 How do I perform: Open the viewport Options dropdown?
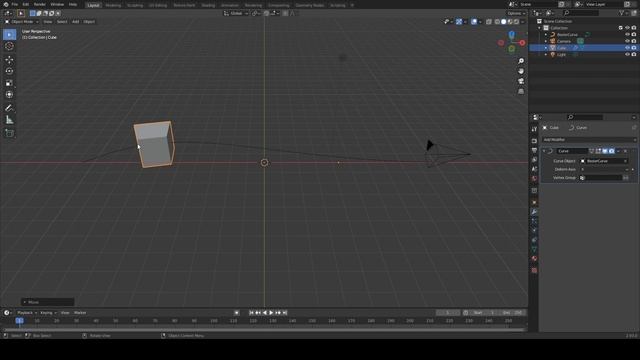pyautogui.click(x=516, y=13)
